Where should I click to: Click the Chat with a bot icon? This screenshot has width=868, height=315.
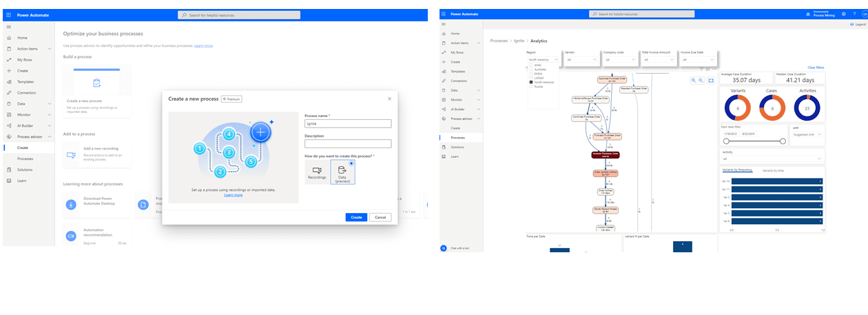tap(443, 247)
